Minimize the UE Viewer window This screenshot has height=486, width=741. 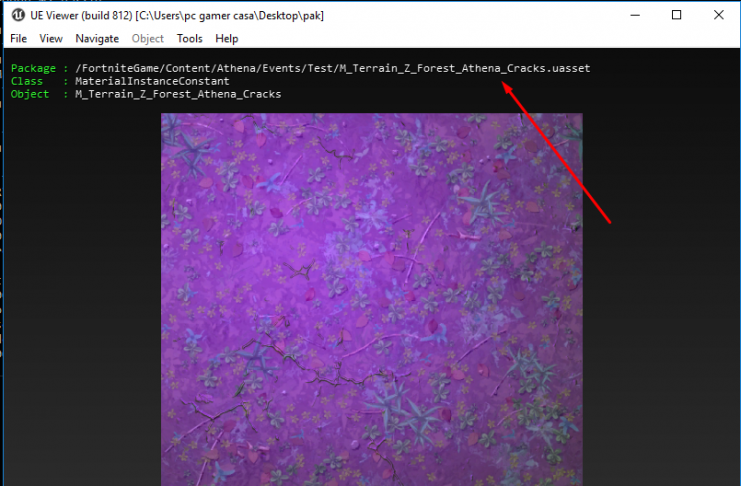point(635,15)
